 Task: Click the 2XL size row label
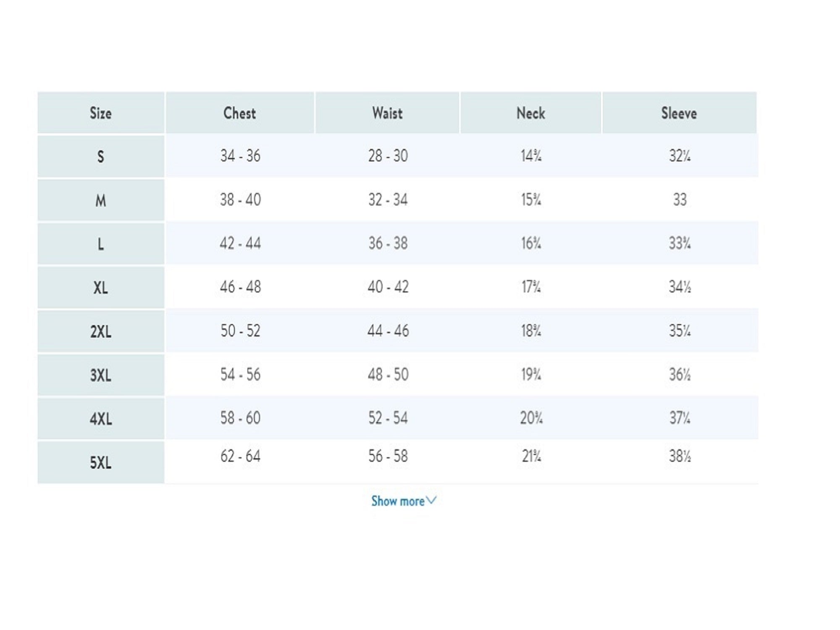tap(101, 331)
